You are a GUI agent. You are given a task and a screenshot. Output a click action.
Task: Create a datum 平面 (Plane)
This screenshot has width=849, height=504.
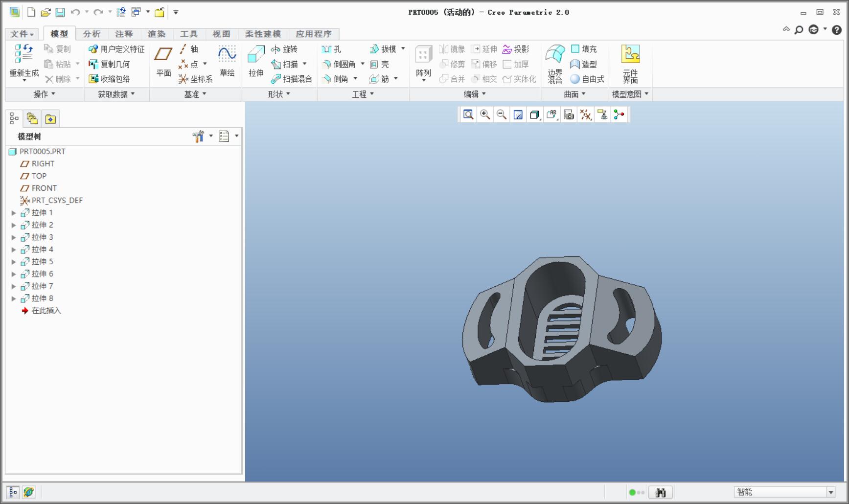[163, 61]
